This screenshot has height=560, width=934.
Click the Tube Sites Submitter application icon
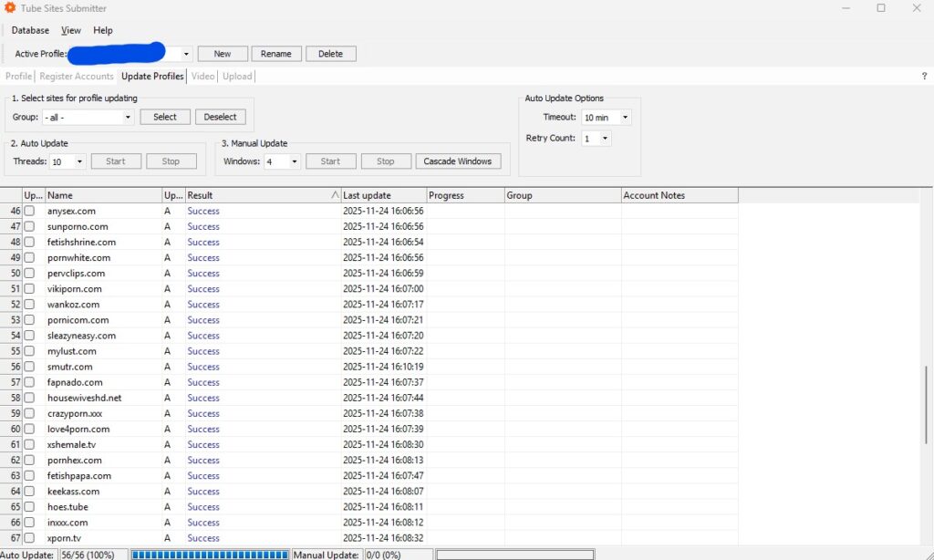[x=9, y=8]
